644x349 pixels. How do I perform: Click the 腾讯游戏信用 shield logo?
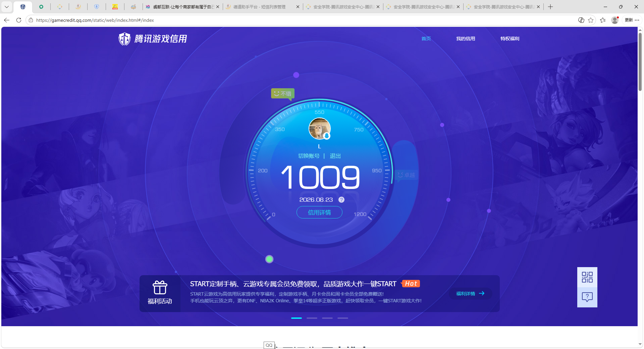click(124, 39)
